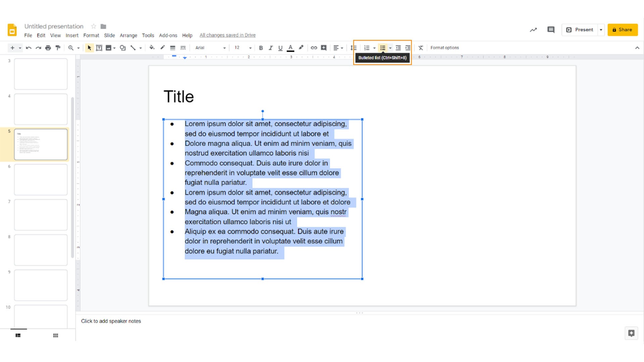Click the Share button
This screenshot has width=644, height=362.
[623, 29]
